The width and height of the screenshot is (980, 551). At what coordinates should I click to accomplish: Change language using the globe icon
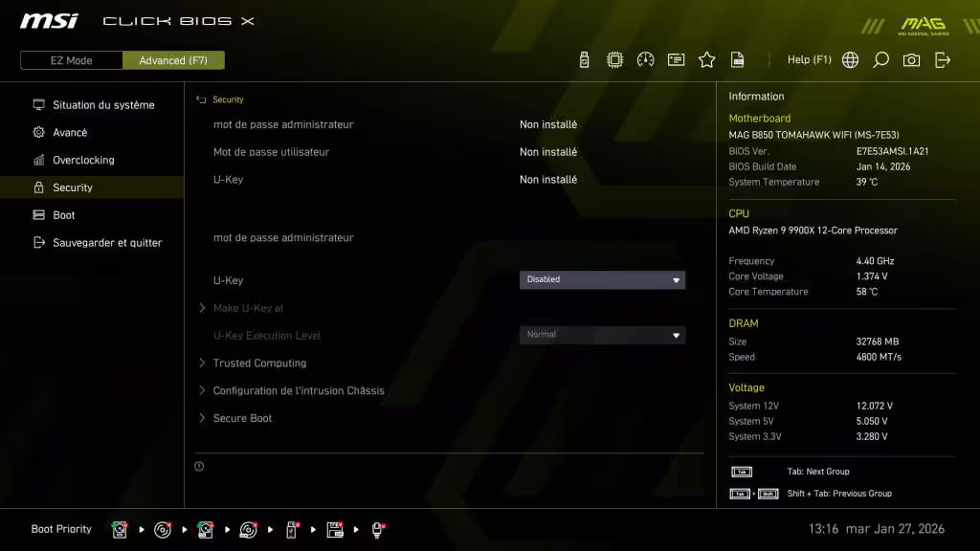coord(850,59)
